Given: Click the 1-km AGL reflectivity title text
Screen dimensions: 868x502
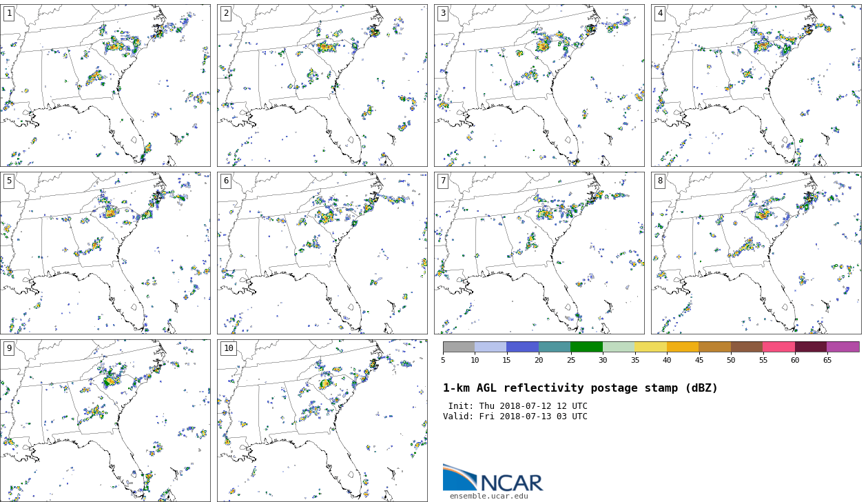Looking at the screenshot, I should click(580, 388).
